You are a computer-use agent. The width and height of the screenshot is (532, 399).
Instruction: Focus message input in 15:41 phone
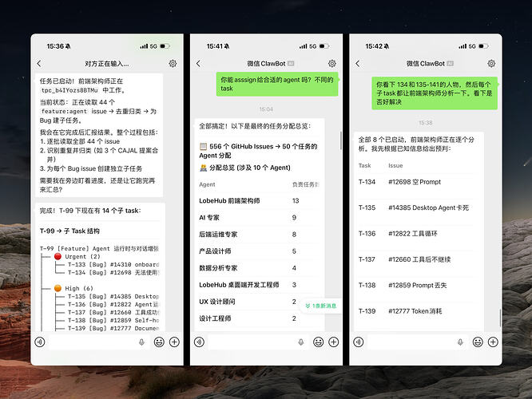(x=259, y=342)
